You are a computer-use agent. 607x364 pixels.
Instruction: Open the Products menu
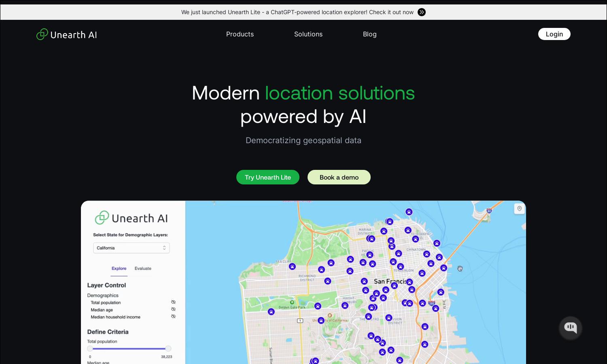tap(240, 34)
